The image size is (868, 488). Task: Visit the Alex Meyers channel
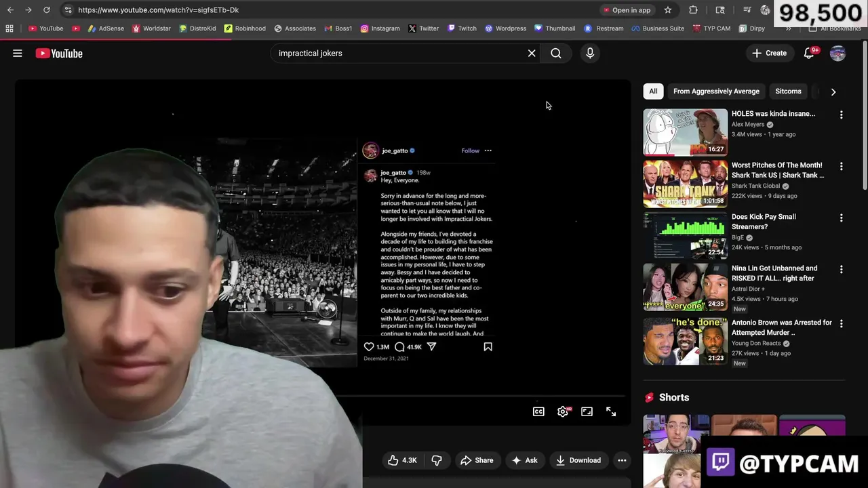748,125
